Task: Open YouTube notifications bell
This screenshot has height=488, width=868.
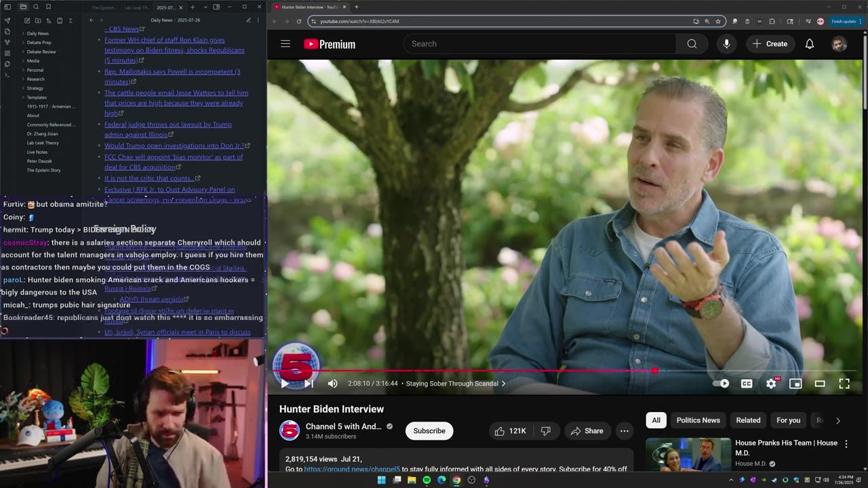Action: click(x=810, y=44)
